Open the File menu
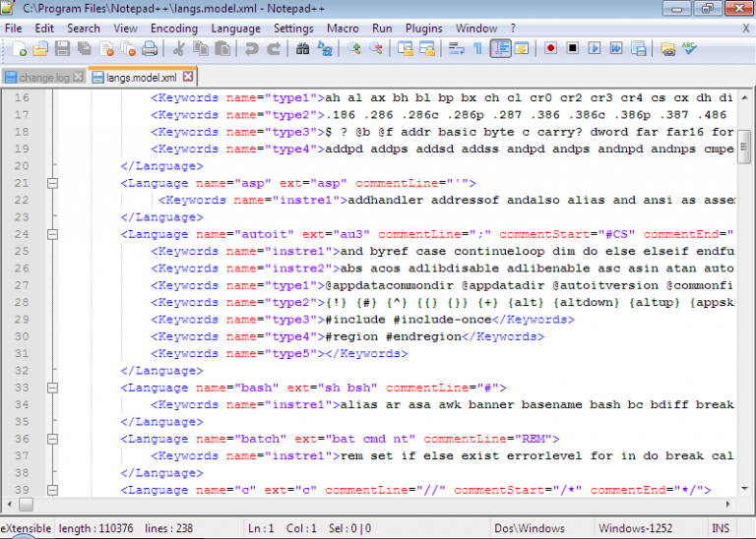The width and height of the screenshot is (756, 539). (14, 29)
